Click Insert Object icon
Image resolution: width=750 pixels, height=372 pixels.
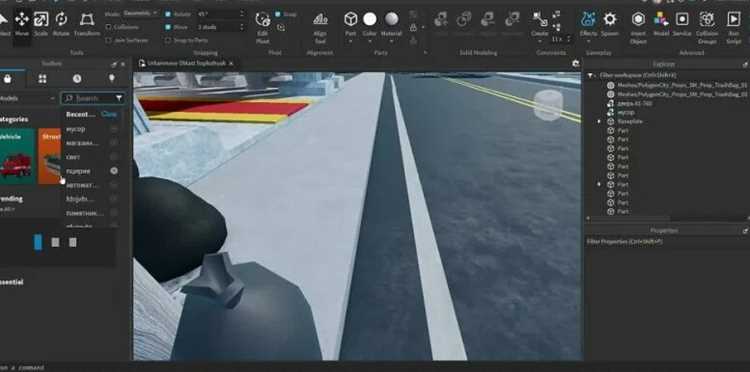pos(638,20)
